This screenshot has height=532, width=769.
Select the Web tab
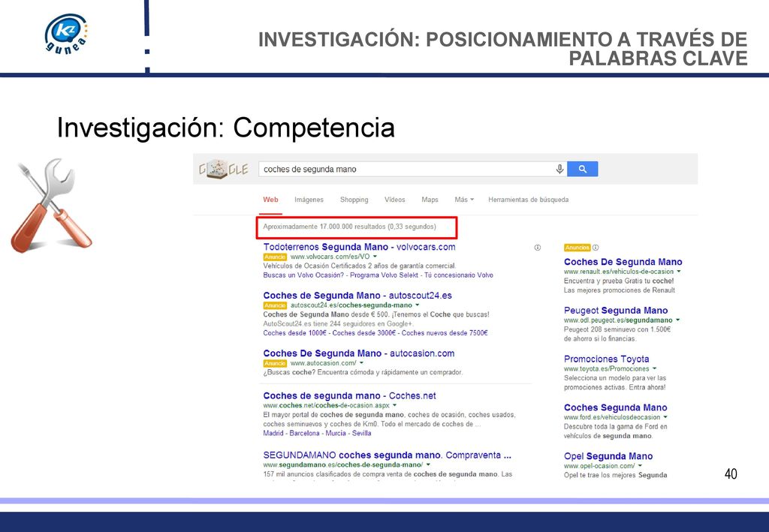(x=270, y=200)
